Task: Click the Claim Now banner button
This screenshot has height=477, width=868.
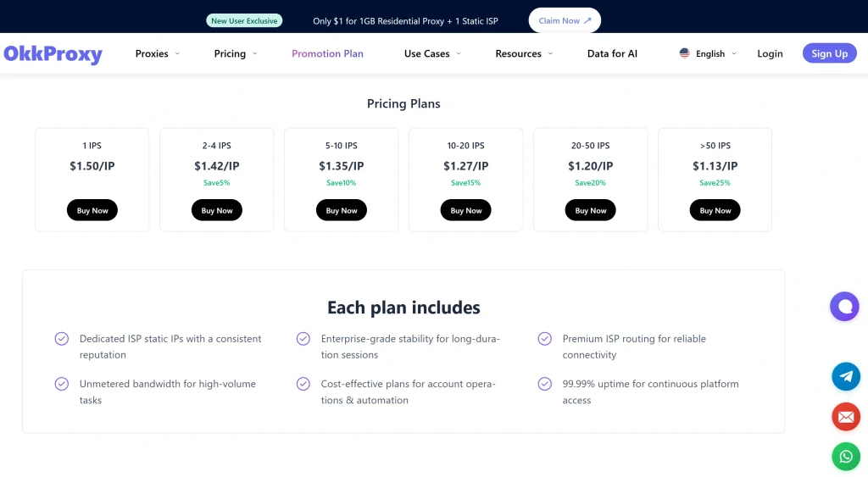Action: point(565,20)
